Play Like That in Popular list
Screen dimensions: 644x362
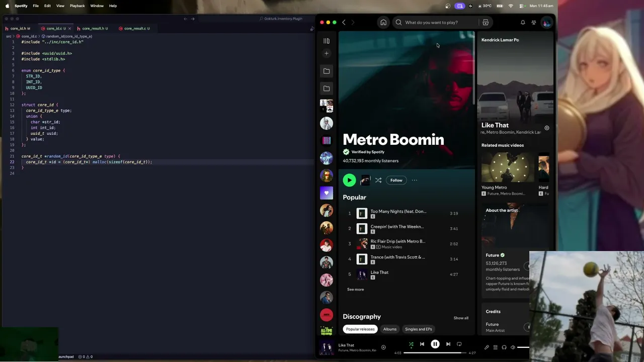(407, 274)
